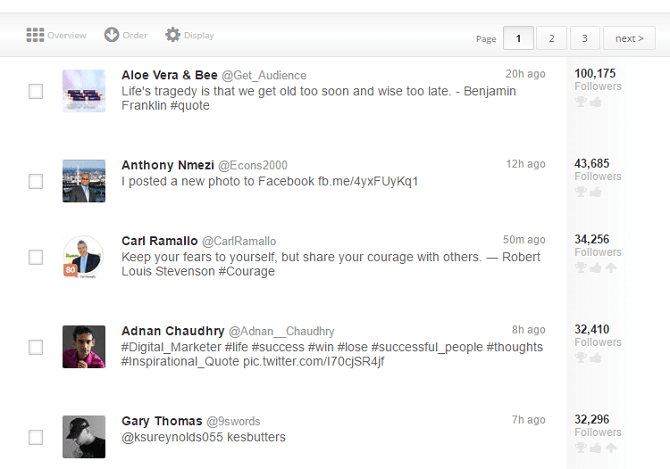This screenshot has width=670, height=469.
Task: Click thumbs-up icon for Carl Ramallo
Action: click(595, 268)
